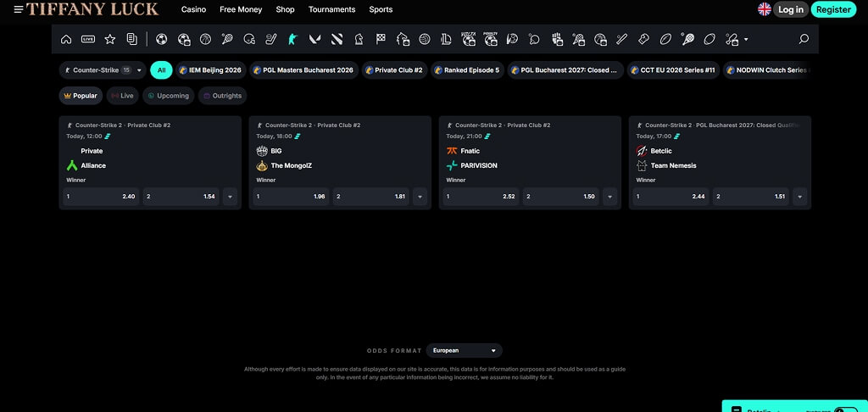Expand more markets for Betclic vs Team Nemesis
Viewport: 868px width, 412px height.
800,197
